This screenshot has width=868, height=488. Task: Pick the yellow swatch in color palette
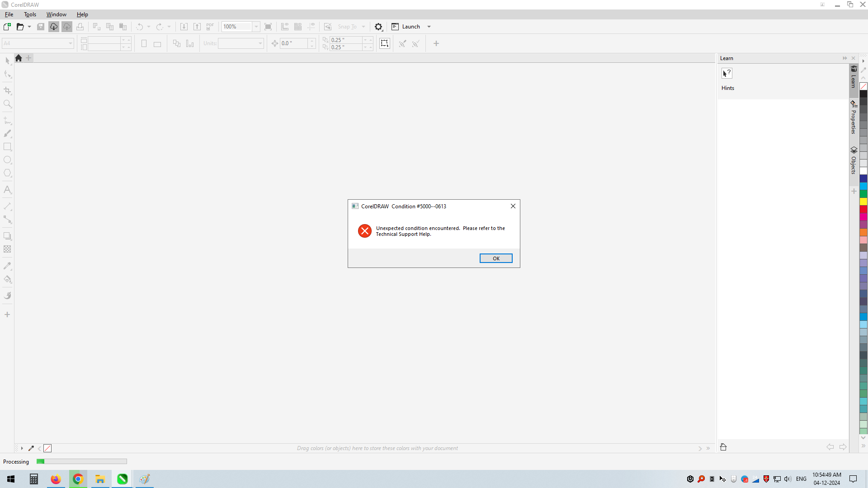863,202
